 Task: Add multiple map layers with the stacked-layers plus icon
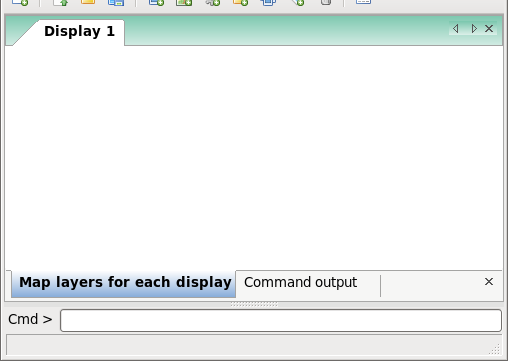(x=156, y=2)
